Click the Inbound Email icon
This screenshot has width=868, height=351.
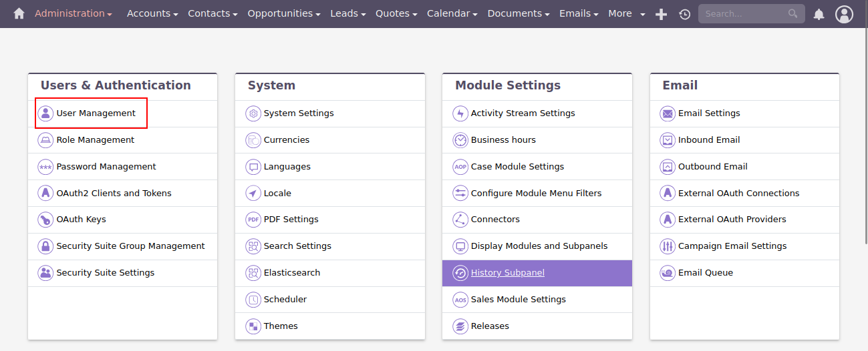point(668,140)
